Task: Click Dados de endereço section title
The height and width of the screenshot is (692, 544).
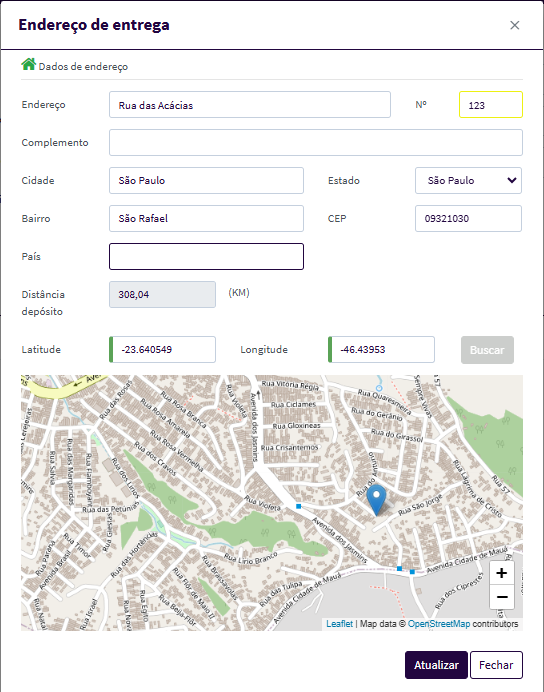Action: coord(83,67)
